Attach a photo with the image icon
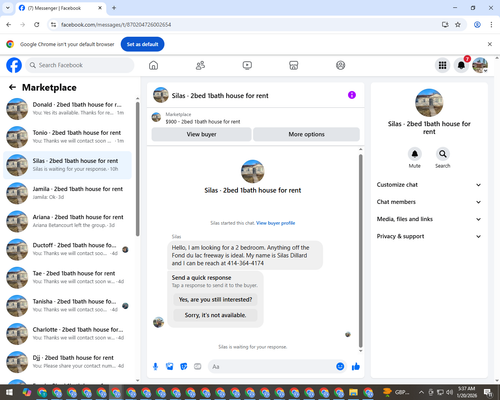Viewport: 500px width, 400px height. click(x=170, y=367)
